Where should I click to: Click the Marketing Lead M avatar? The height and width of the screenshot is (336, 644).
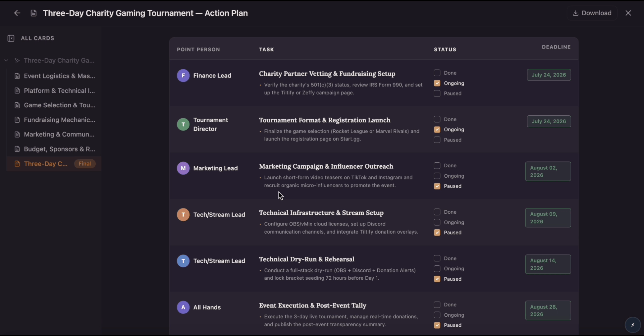tap(183, 168)
